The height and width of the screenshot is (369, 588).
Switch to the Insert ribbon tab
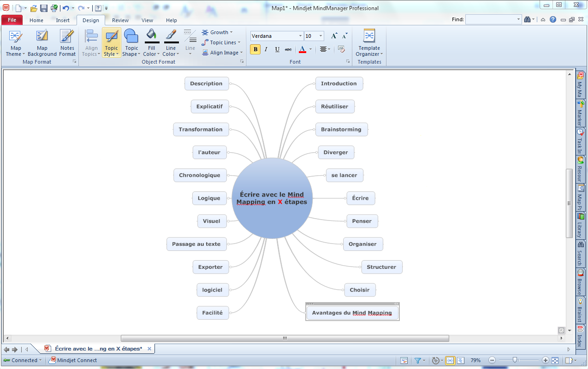click(63, 20)
